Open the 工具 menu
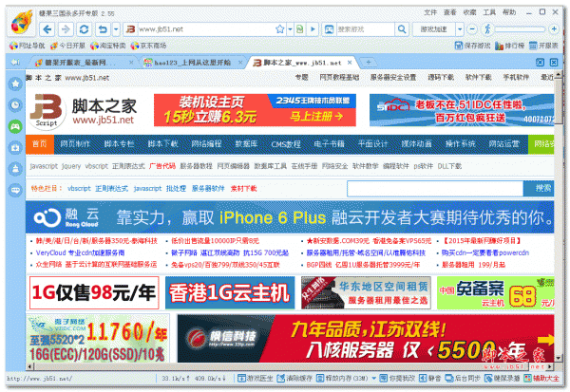This screenshot has width=570, height=392. [x=489, y=12]
